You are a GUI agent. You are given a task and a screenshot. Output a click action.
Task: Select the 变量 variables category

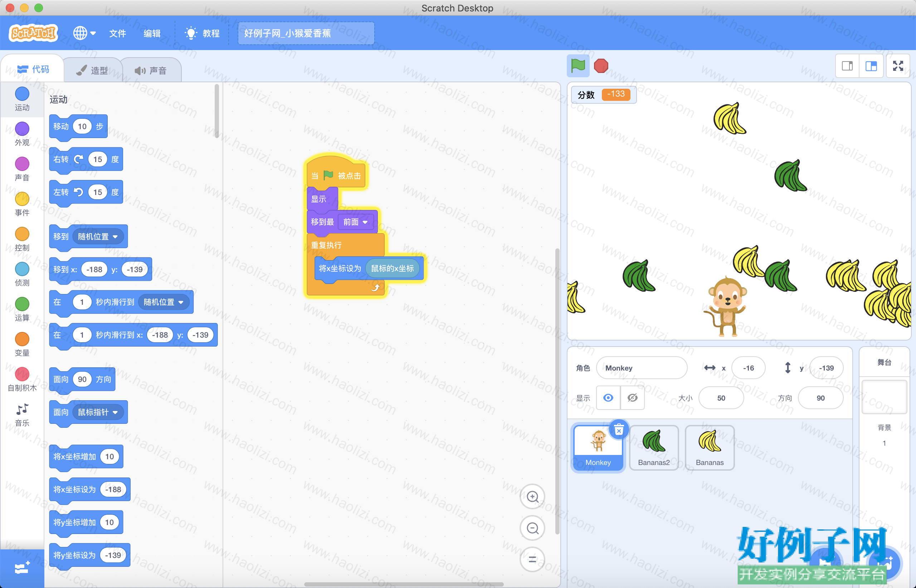coord(22,344)
